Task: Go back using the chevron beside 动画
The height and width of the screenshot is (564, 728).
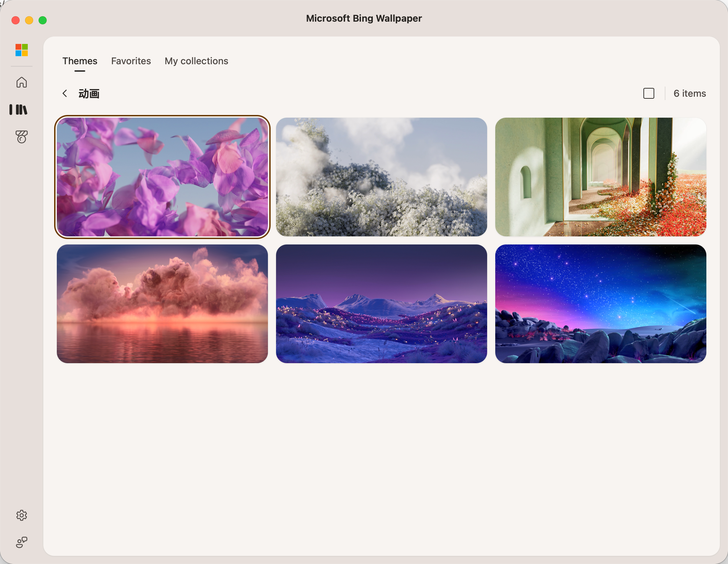Action: click(x=65, y=93)
